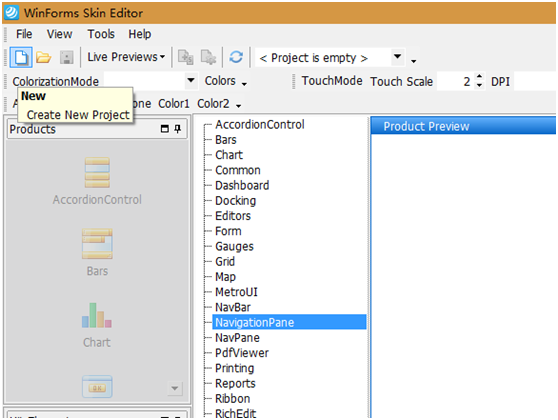
Task: Click the Save project disk icon
Action: click(66, 57)
